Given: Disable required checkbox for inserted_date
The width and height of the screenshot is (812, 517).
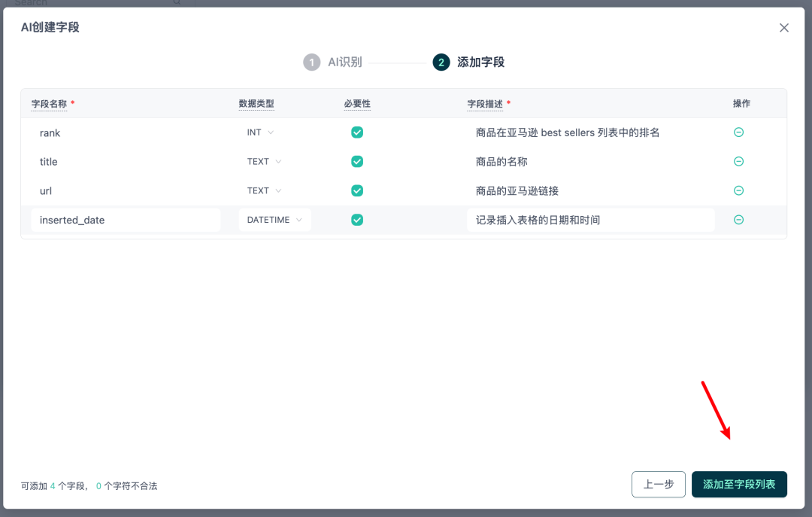Looking at the screenshot, I should 357,220.
